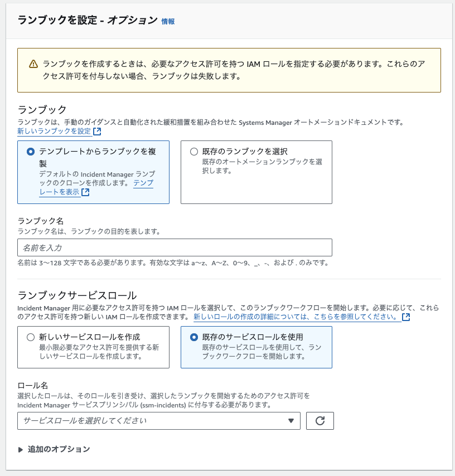This screenshot has width=455, height=476.
Task: Click external link icon beside 新しいランブックを設定
Action: [x=97, y=132]
